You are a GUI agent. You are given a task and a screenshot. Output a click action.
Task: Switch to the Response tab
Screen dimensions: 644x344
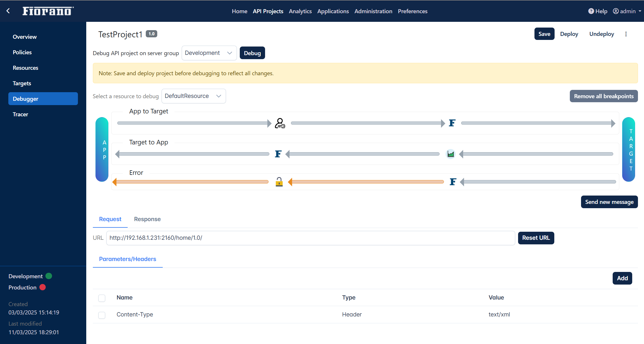(147, 219)
